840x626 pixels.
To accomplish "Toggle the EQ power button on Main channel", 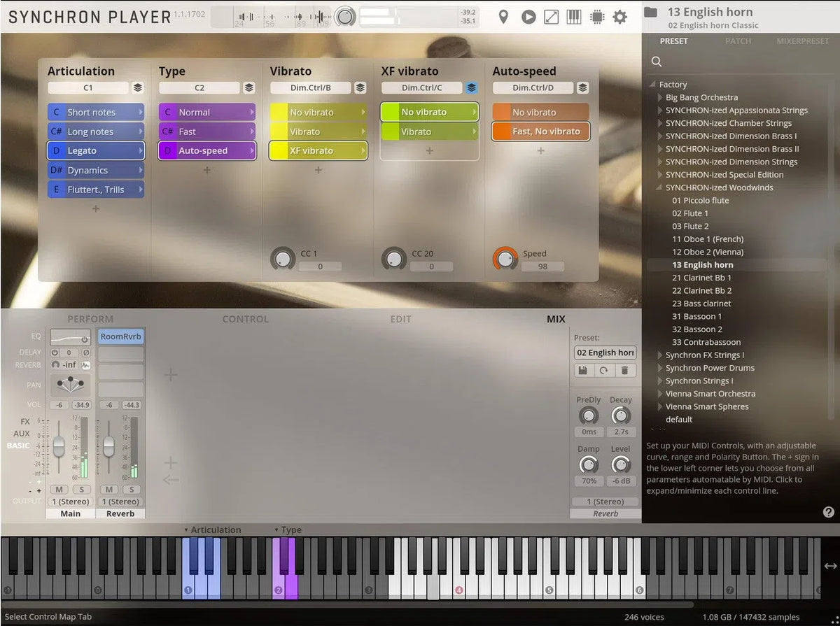I will pyautogui.click(x=85, y=341).
